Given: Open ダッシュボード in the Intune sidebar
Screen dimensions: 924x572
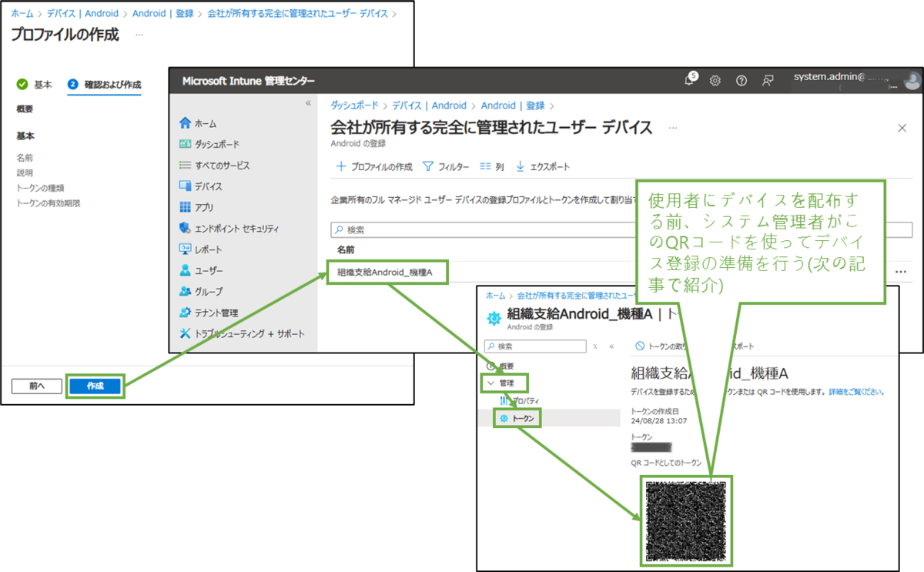Looking at the screenshot, I should 209,144.
